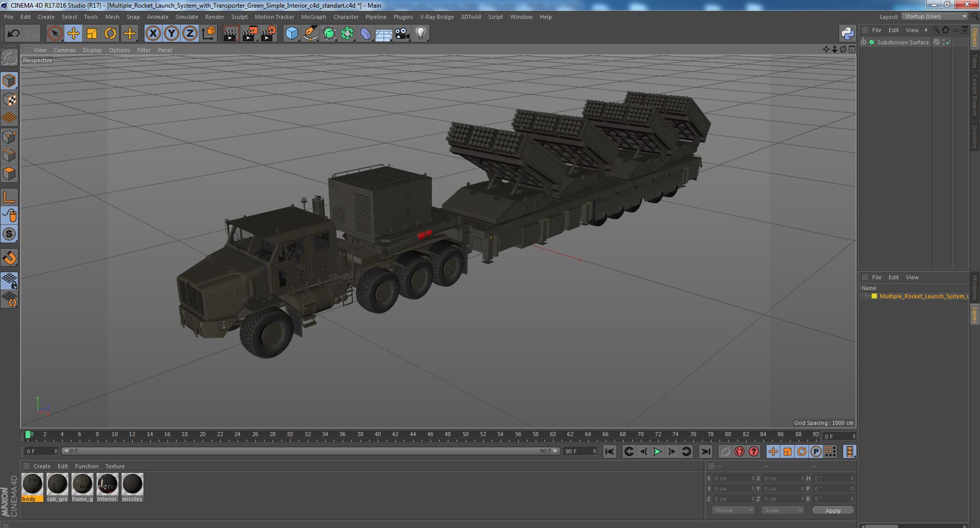Enable autokeying red button
The height and width of the screenshot is (528, 980).
[739, 451]
